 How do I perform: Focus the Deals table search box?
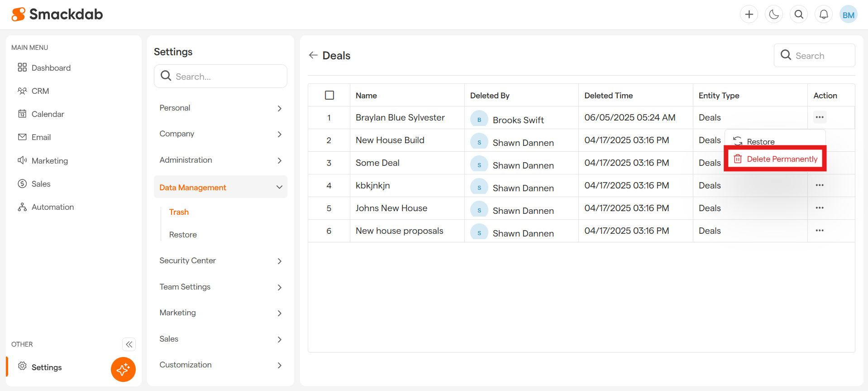[x=814, y=55]
